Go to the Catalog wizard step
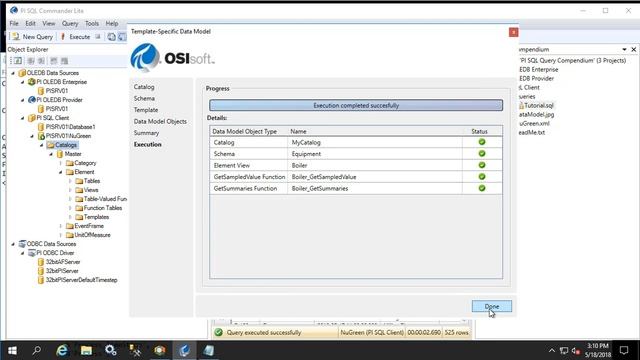 pos(144,87)
